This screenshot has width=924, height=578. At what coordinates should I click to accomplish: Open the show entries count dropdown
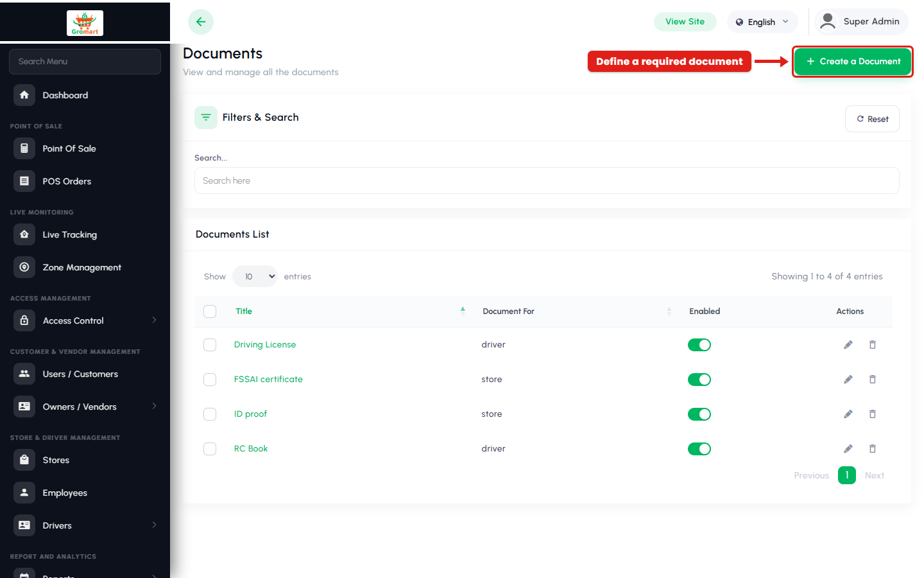(255, 276)
